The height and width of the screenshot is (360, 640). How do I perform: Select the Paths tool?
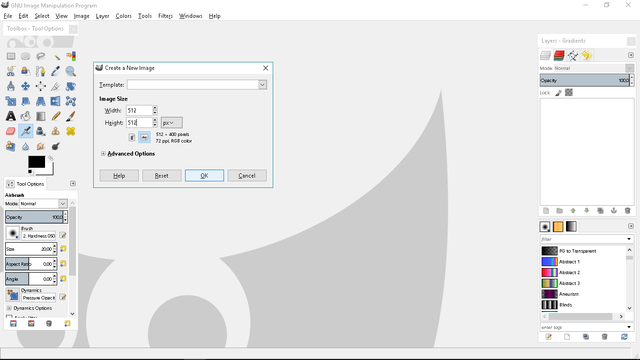click(41, 71)
